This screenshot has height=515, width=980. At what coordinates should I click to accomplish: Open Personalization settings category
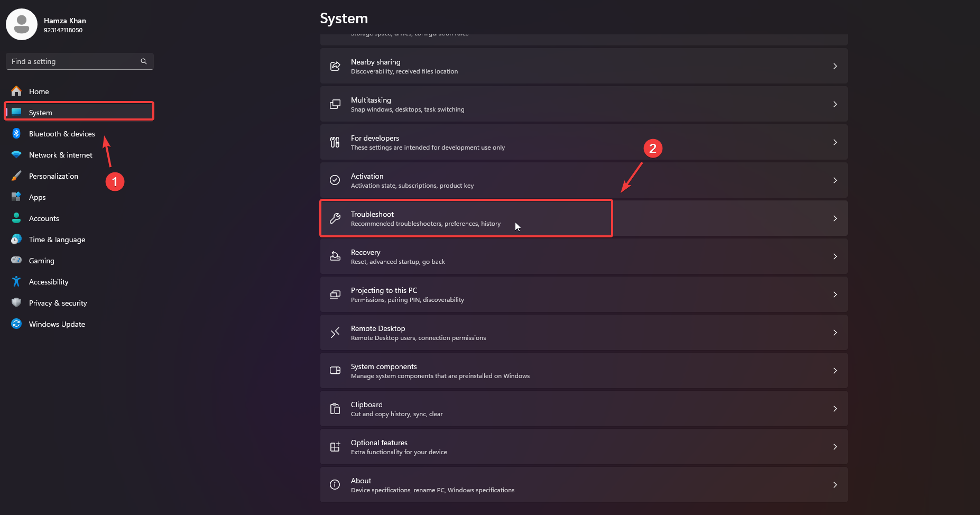point(53,176)
